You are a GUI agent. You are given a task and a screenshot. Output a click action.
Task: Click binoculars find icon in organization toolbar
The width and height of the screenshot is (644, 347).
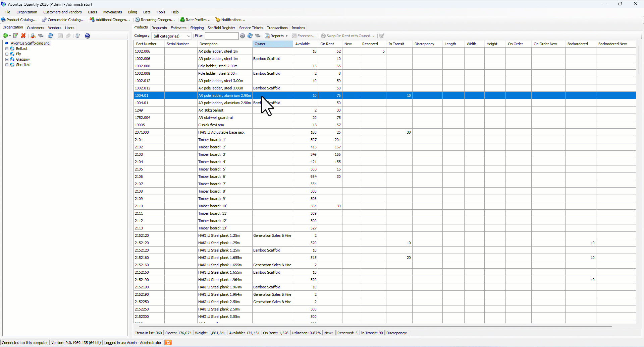click(x=41, y=36)
